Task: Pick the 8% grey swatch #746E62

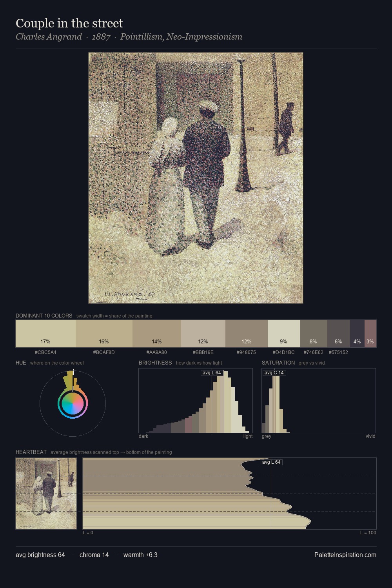Action: pos(314,334)
